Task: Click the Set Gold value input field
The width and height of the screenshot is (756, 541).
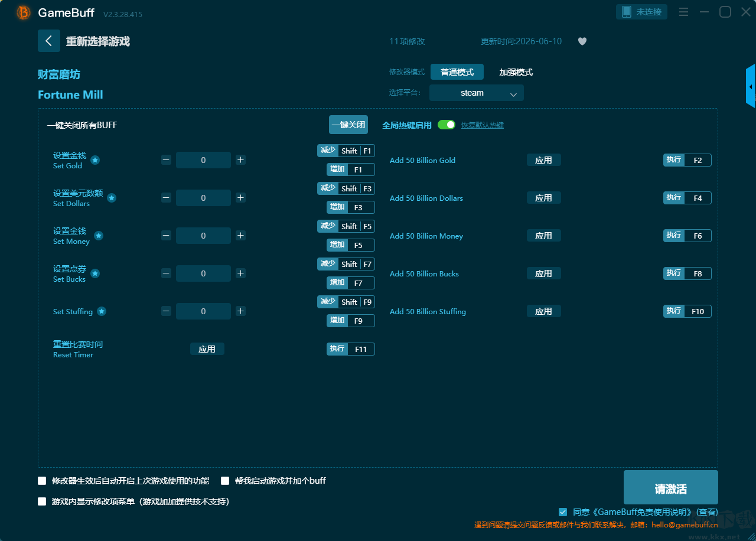Action: tap(203, 160)
